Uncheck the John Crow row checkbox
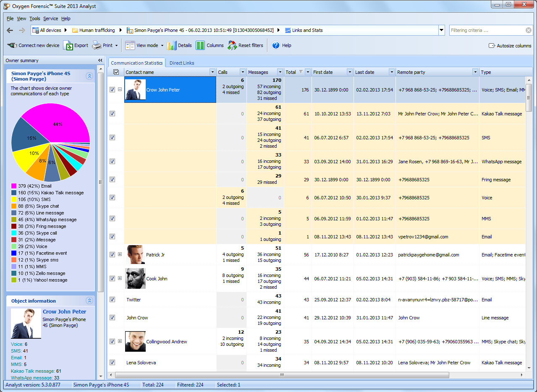Image resolution: width=537 pixels, height=392 pixels. pyautogui.click(x=112, y=317)
